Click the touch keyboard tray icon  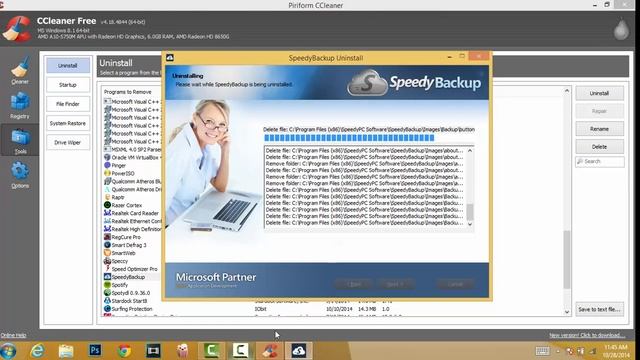(x=542, y=351)
